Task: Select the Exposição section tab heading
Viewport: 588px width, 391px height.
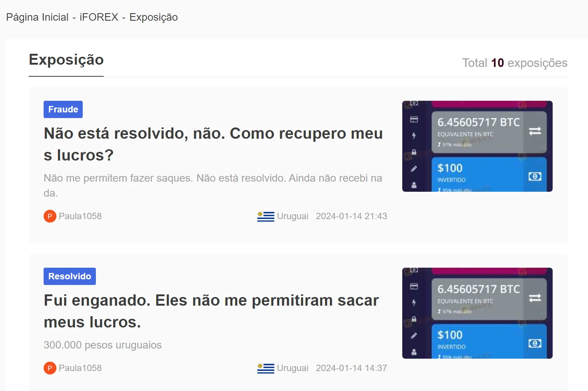Action: coord(66,60)
